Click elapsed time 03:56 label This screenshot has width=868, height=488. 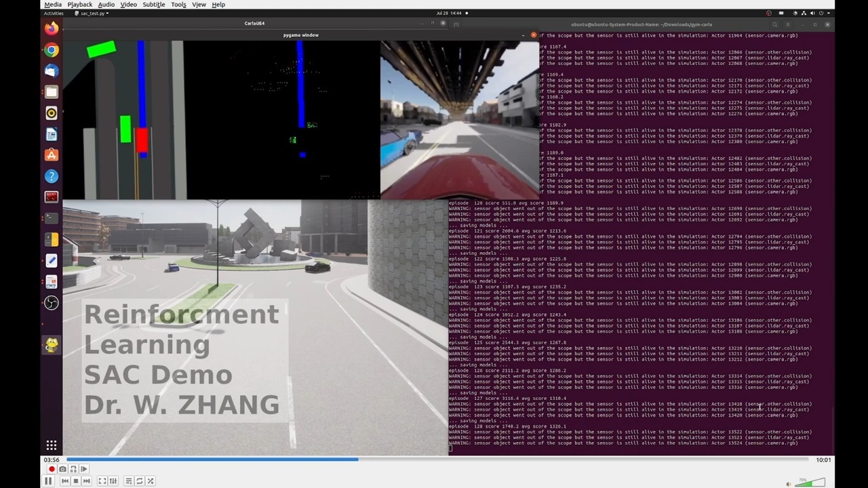52,460
